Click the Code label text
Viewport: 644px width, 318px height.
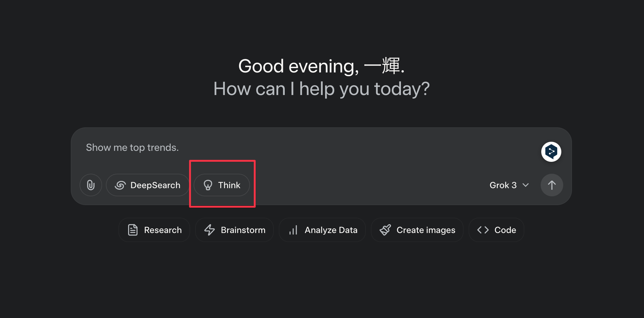pos(505,230)
